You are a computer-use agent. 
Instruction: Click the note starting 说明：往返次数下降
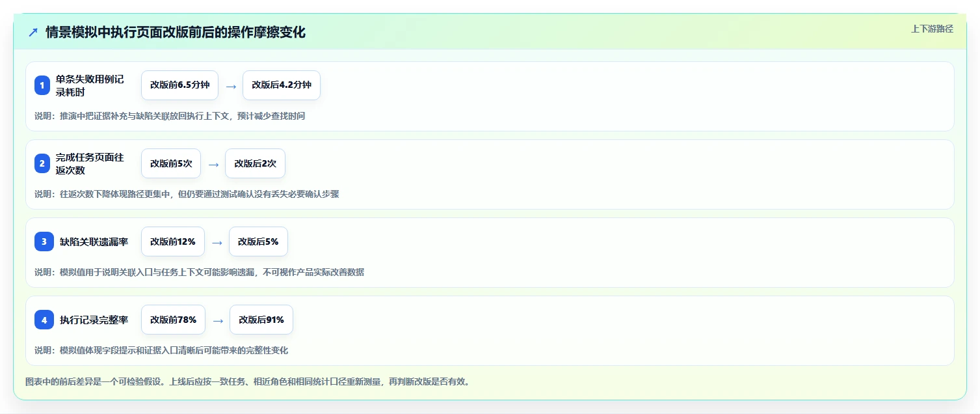click(187, 194)
